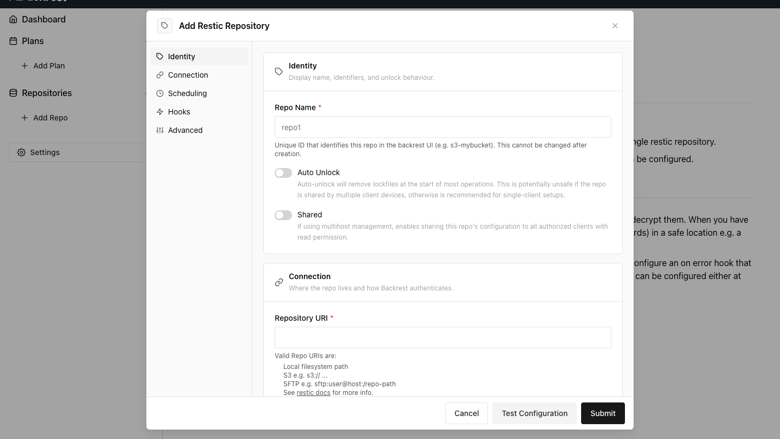Viewport: 780px width, 439px height.
Task: Select Repositories in the sidebar
Action: point(47,93)
